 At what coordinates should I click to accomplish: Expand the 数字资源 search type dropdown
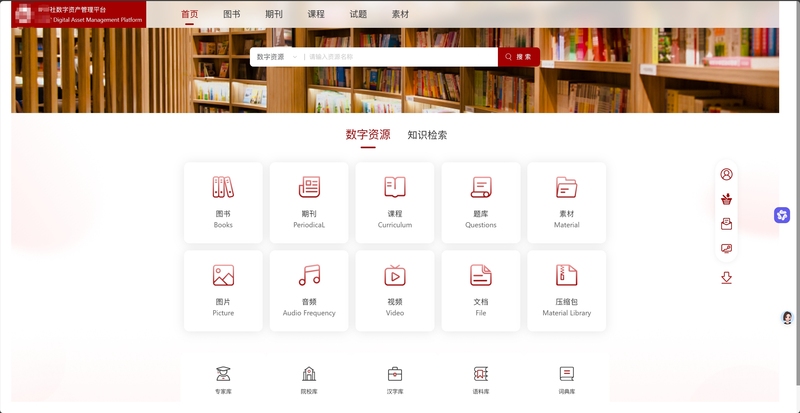click(277, 57)
